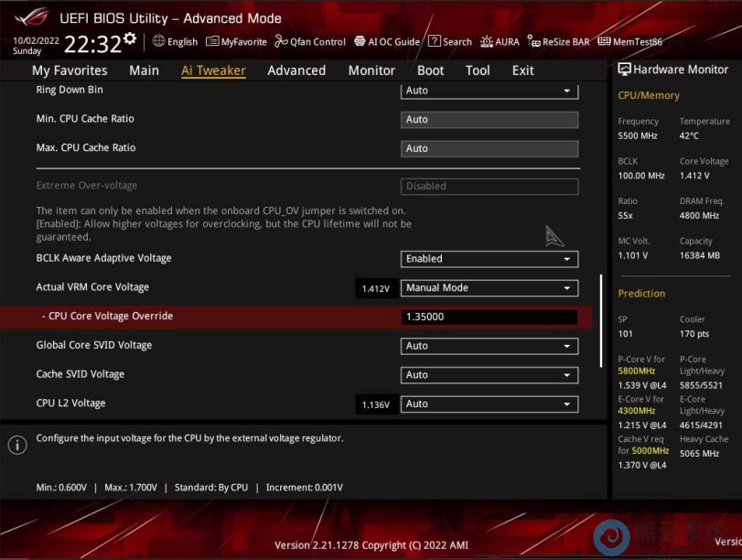Open AURA lighting settings
Screen dimensions: 742x560
(x=500, y=42)
